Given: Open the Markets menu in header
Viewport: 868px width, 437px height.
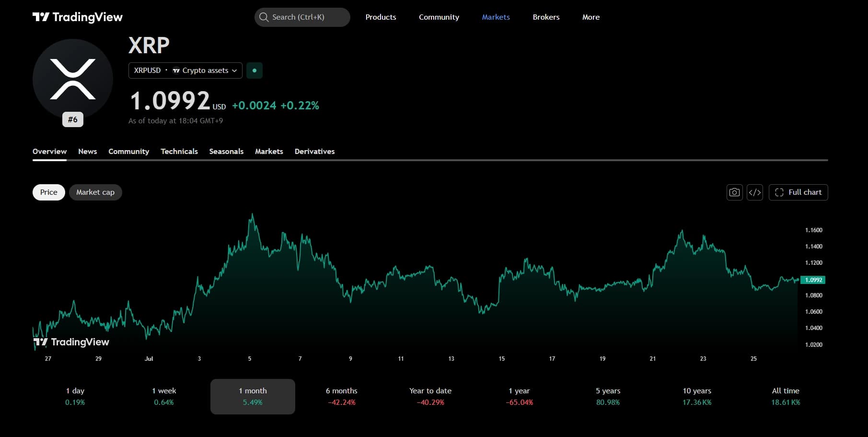Looking at the screenshot, I should [496, 17].
